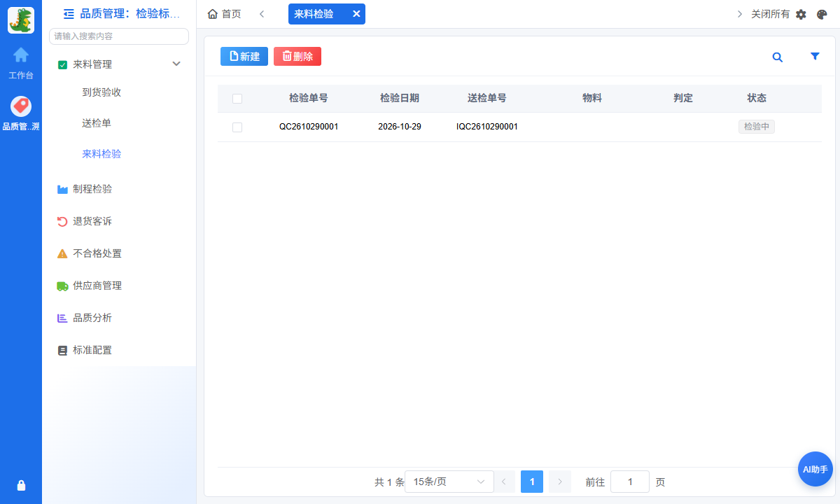Open the 15条/页 page size dropdown
This screenshot has height=504, width=840.
tap(449, 482)
